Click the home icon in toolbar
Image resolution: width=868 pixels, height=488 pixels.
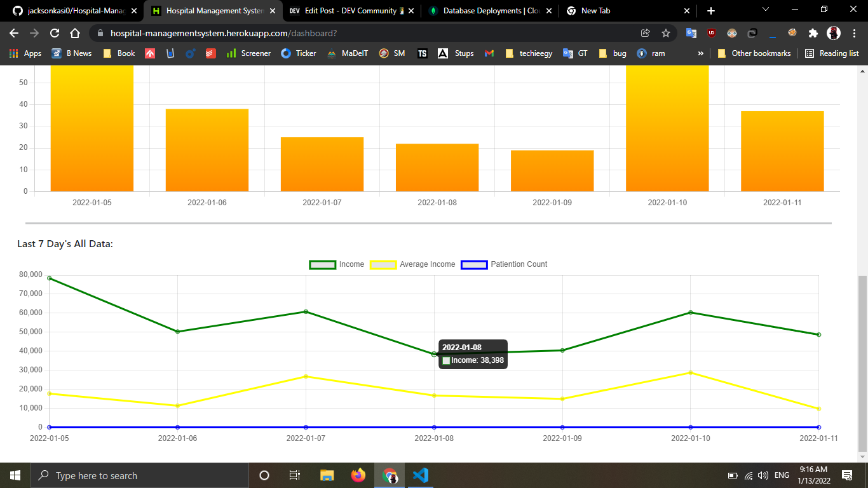click(75, 33)
